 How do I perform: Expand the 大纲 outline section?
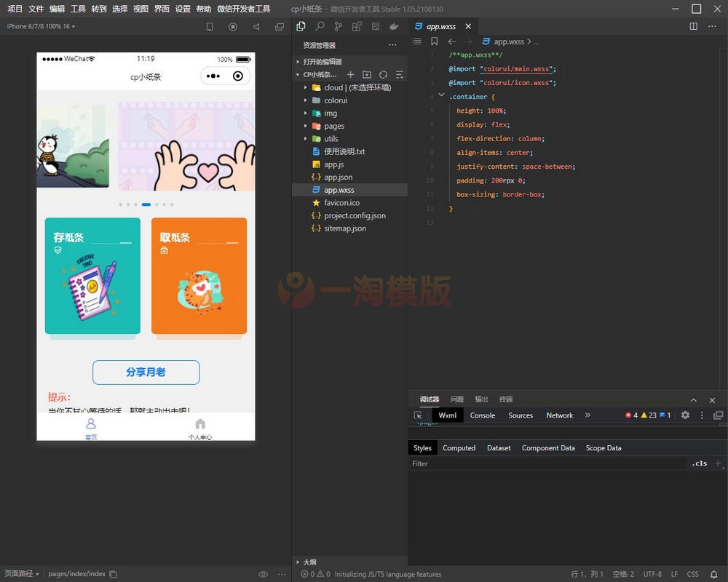309,562
